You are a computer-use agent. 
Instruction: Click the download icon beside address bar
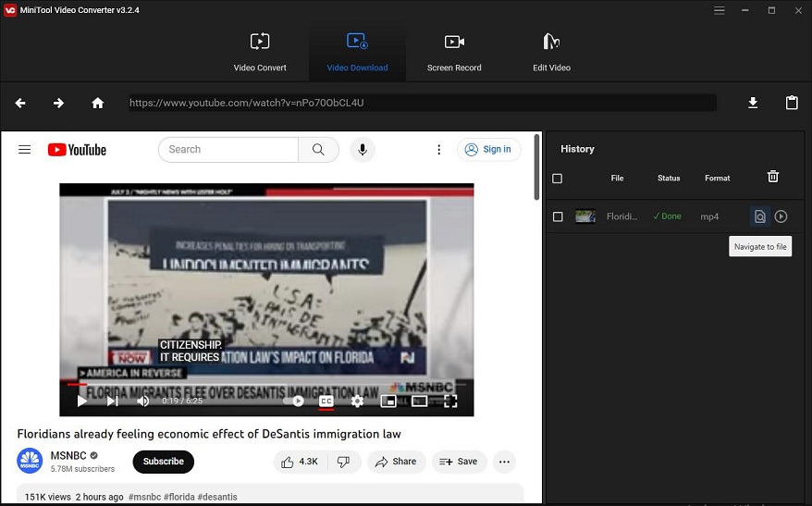click(753, 103)
